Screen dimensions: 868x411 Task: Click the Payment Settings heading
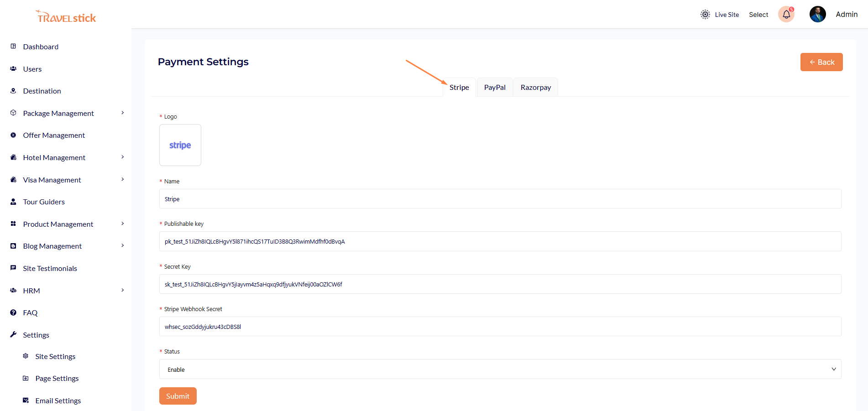(203, 62)
